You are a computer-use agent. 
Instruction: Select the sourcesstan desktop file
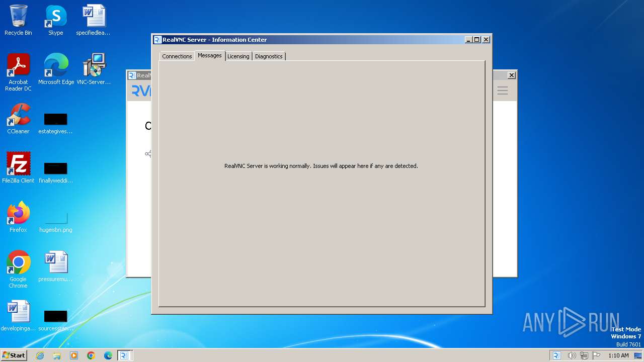click(x=56, y=321)
